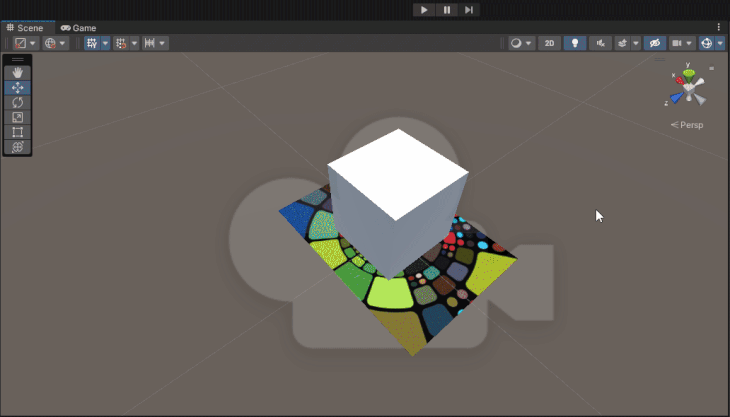Click the green Y axis cone on the gizmo
This screenshot has width=730, height=417.
point(689,74)
